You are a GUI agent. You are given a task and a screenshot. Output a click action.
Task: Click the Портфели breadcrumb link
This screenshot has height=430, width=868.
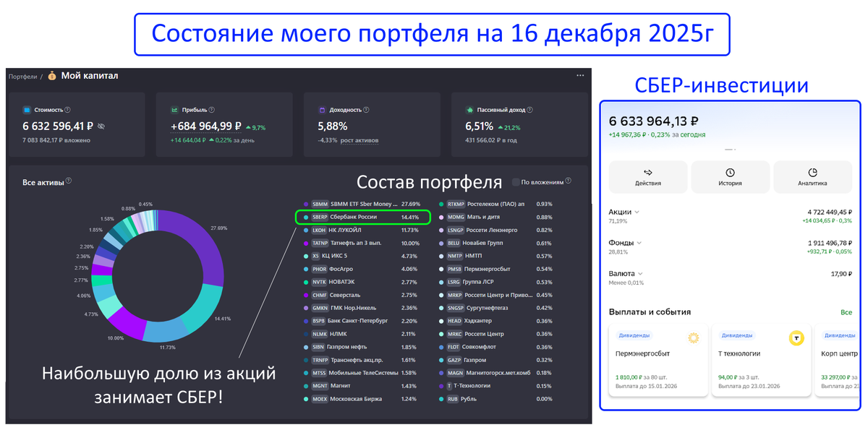pos(22,76)
